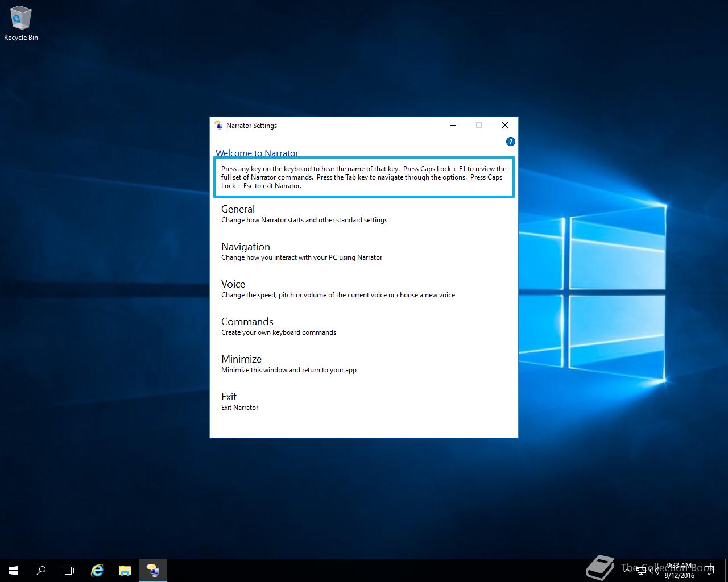Open Voice settings to change speed and pitch
The image size is (728, 582).
coord(338,289)
